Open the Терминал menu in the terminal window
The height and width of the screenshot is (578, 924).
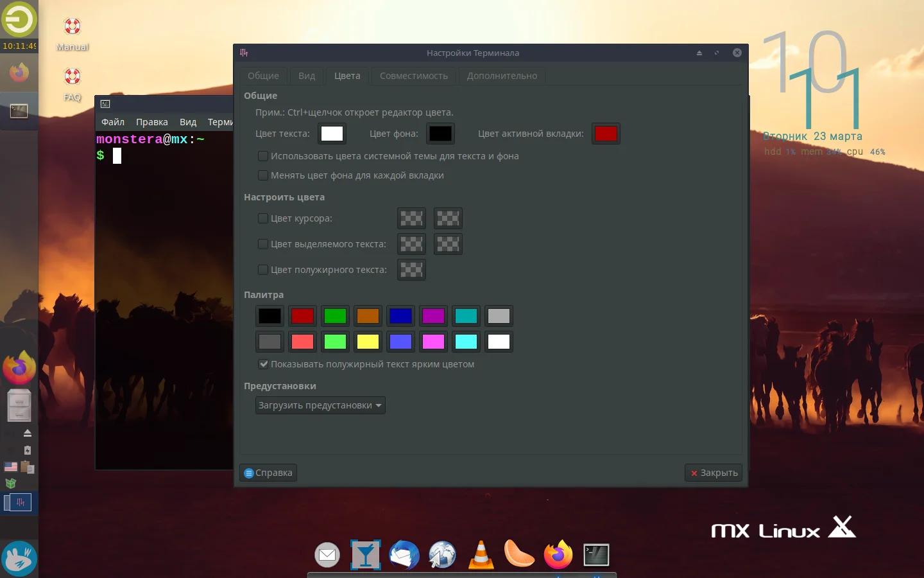pyautogui.click(x=221, y=122)
